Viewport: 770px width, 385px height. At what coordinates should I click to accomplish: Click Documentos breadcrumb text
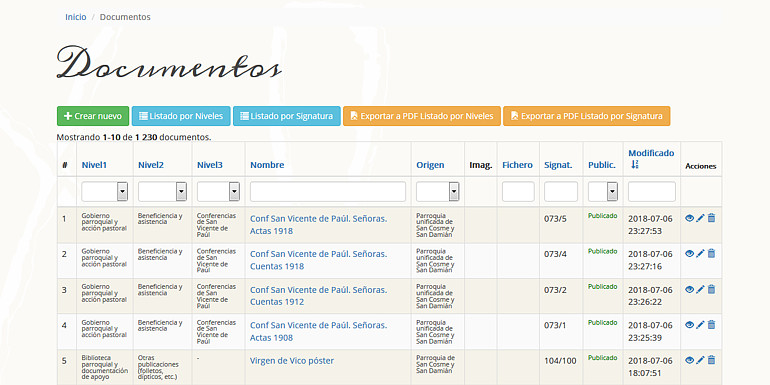click(x=125, y=17)
